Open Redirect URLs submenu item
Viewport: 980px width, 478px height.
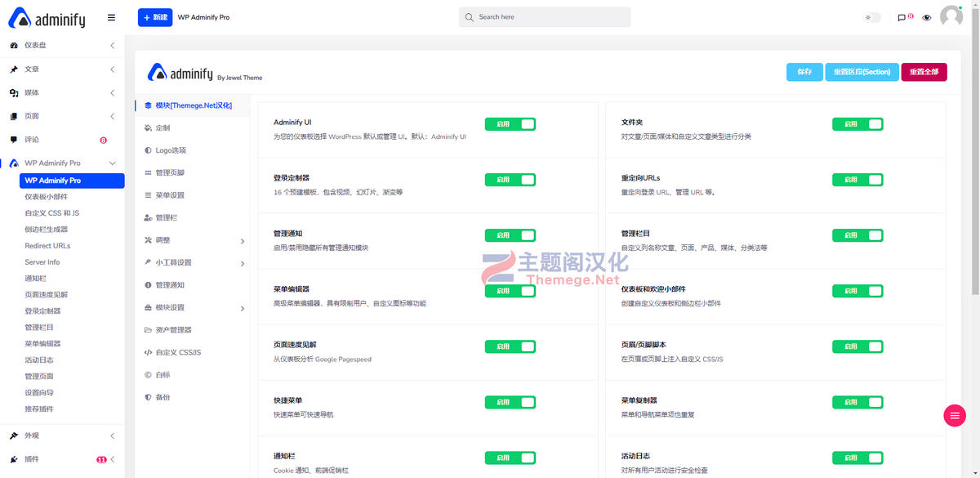[47, 246]
